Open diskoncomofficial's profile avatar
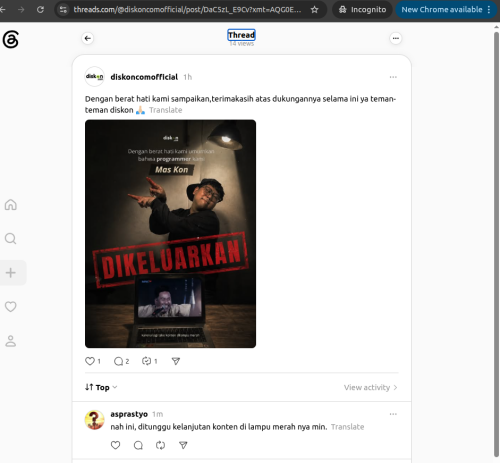The width and height of the screenshot is (500, 463). point(95,77)
